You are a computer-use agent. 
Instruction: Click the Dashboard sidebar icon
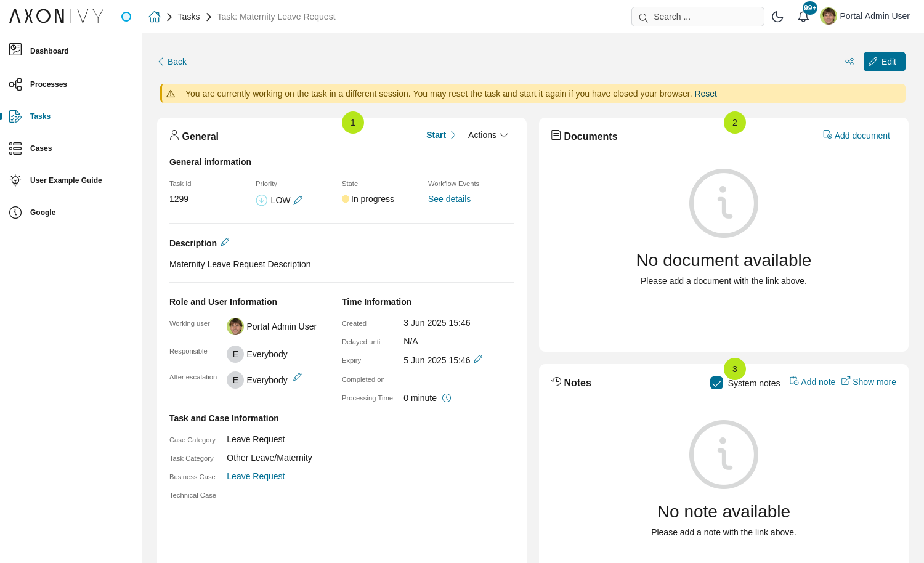(x=15, y=50)
